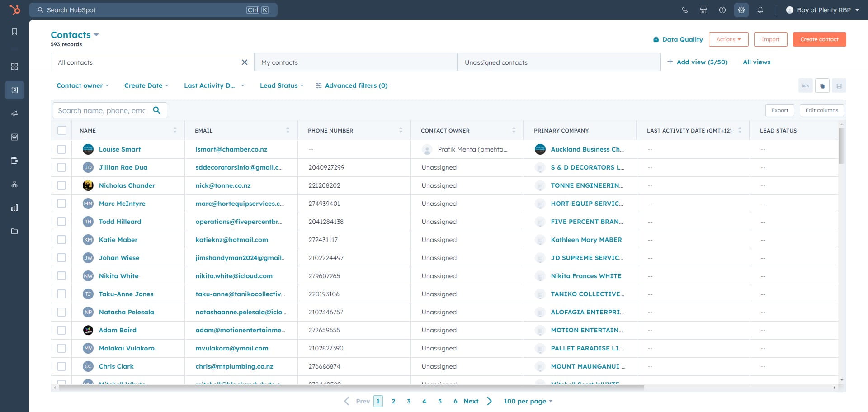Open the marketplace storefront icon
Viewport: 868px width, 412px height.
point(703,10)
